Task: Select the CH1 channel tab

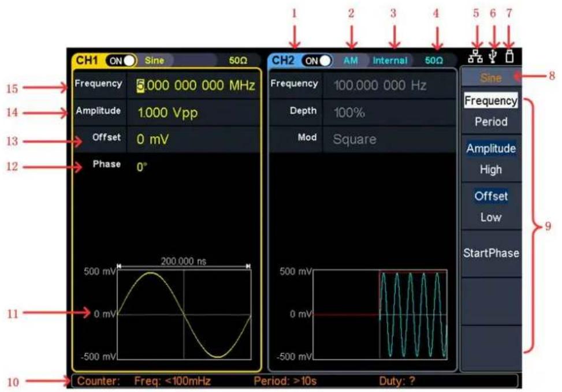Action: click(x=87, y=61)
